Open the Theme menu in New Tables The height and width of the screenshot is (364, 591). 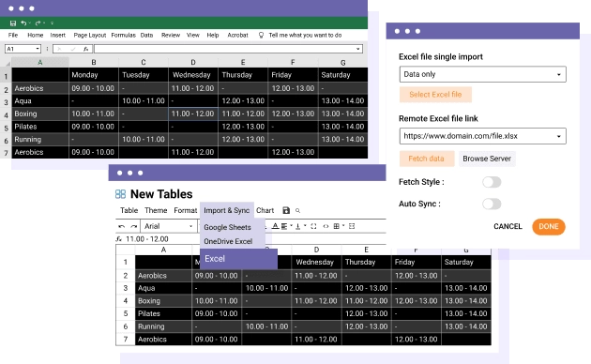(156, 210)
